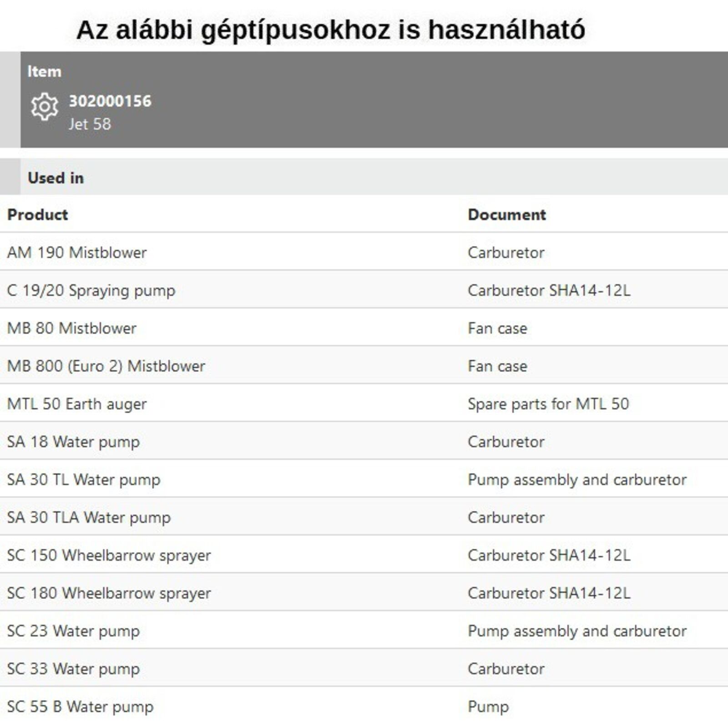The image size is (728, 728).
Task: Open AM 190 Mistblower product
Action: coord(77,253)
